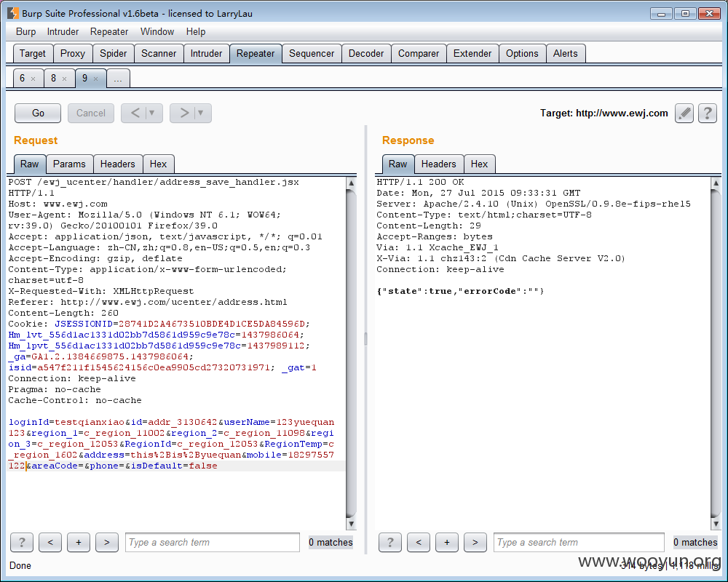
Task: Open the request Hex tab
Action: click(x=158, y=164)
